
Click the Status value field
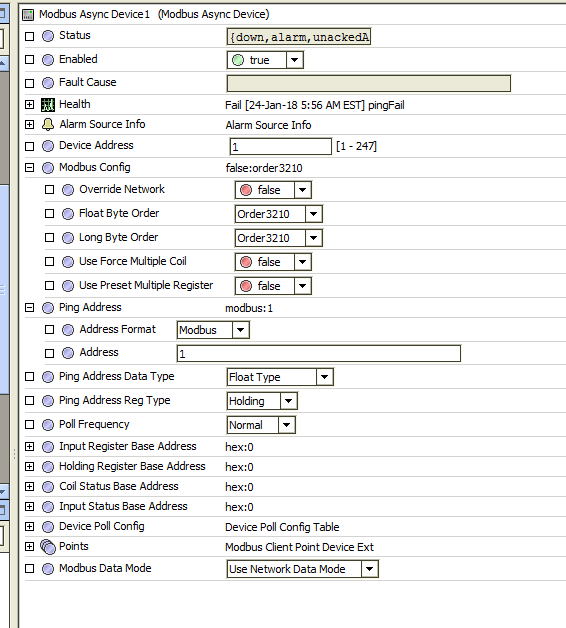coord(299,37)
